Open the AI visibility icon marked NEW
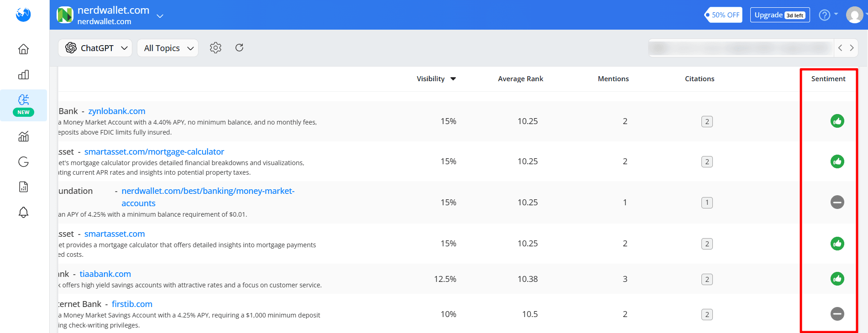This screenshot has height=333, width=868. [23, 105]
